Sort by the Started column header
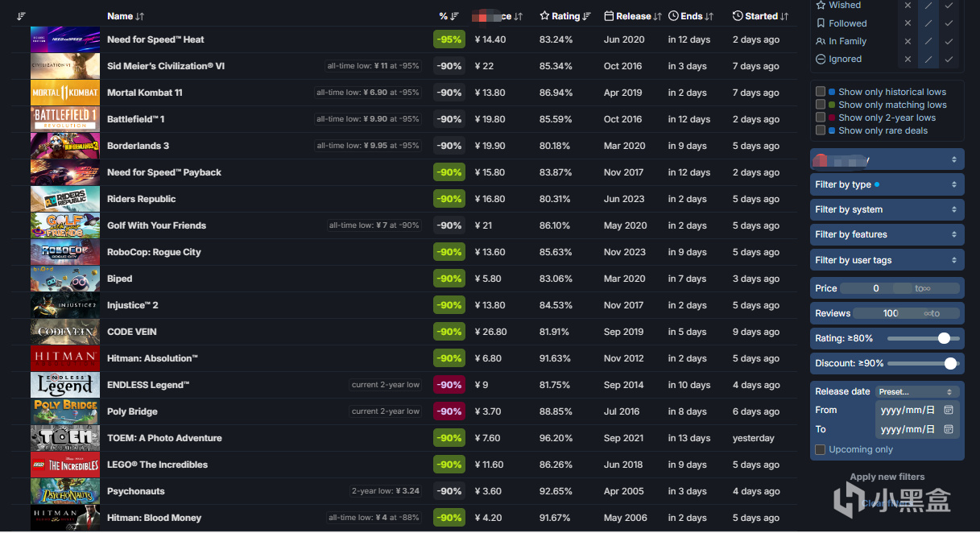 pyautogui.click(x=761, y=16)
